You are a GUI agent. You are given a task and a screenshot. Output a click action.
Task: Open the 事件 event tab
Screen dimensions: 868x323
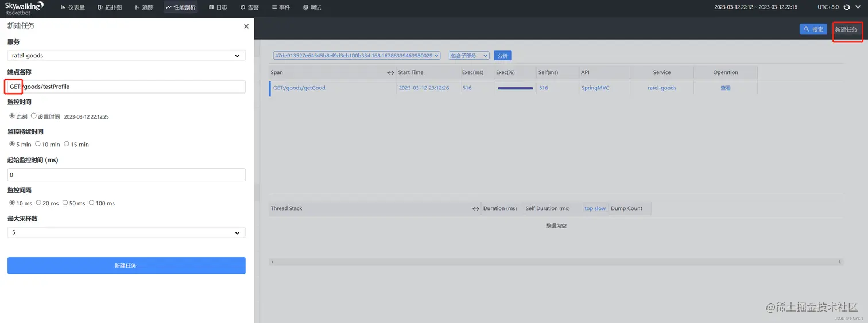tap(281, 7)
